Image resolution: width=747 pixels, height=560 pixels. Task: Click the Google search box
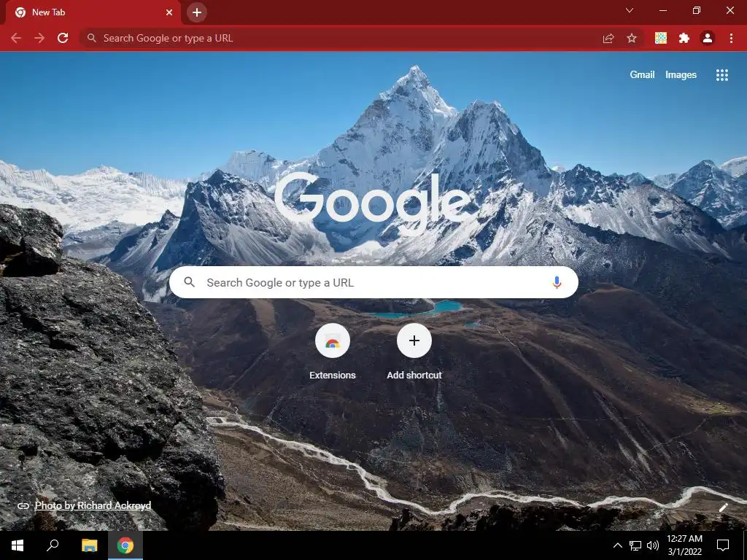click(x=373, y=282)
